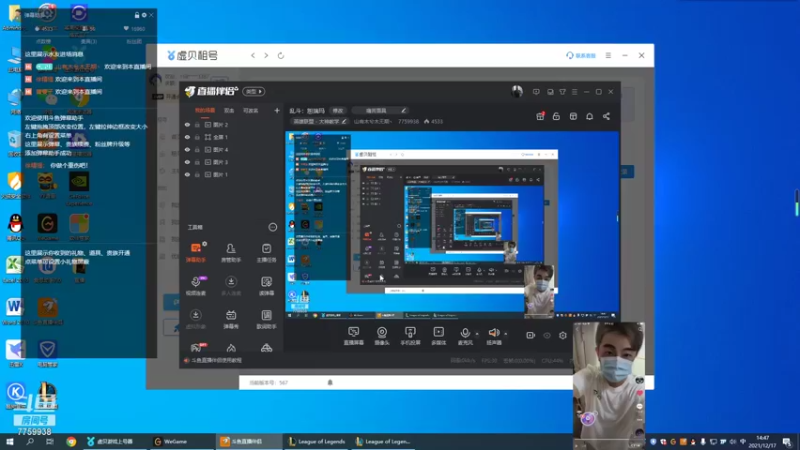
Task: Open WeGame from the taskbar
Action: (x=172, y=441)
